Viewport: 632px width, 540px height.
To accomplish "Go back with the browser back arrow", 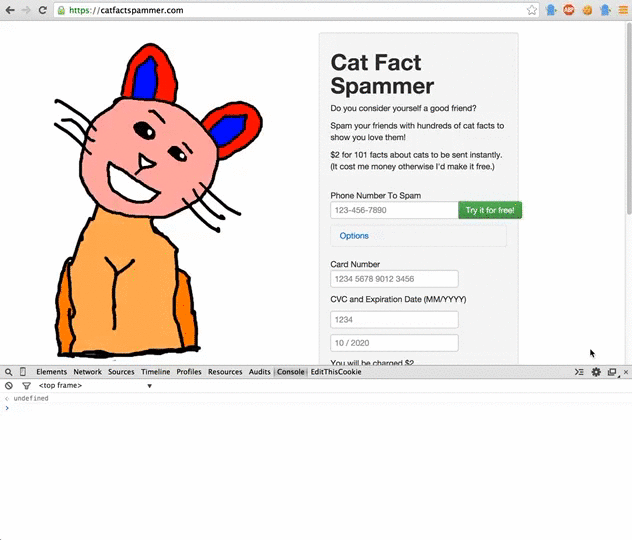I will tap(10, 10).
